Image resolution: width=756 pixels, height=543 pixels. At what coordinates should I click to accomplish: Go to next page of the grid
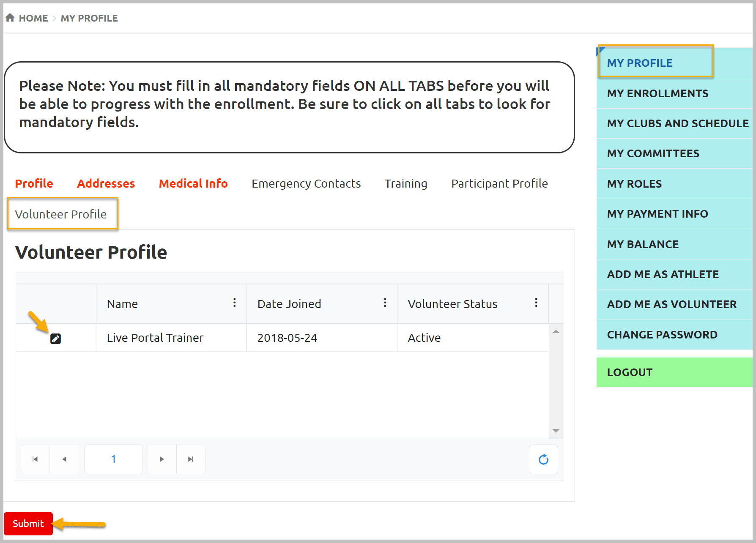(162, 459)
